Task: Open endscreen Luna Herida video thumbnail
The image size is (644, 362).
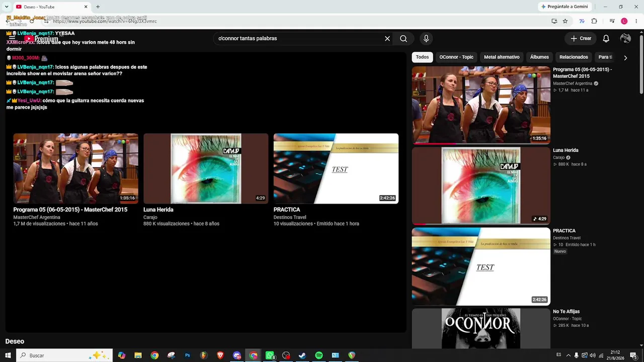Action: 206,168
